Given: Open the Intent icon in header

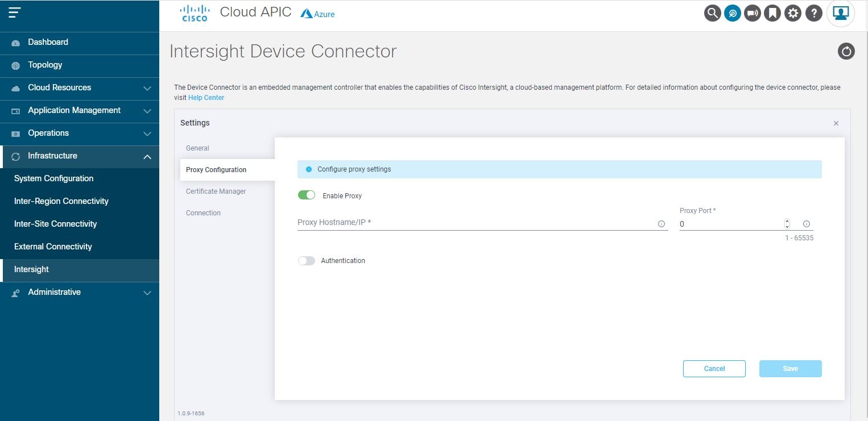Looking at the screenshot, I should click(x=733, y=13).
